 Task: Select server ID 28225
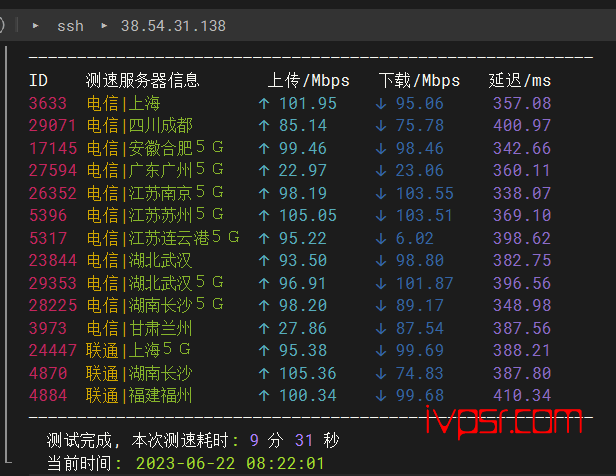tap(53, 305)
